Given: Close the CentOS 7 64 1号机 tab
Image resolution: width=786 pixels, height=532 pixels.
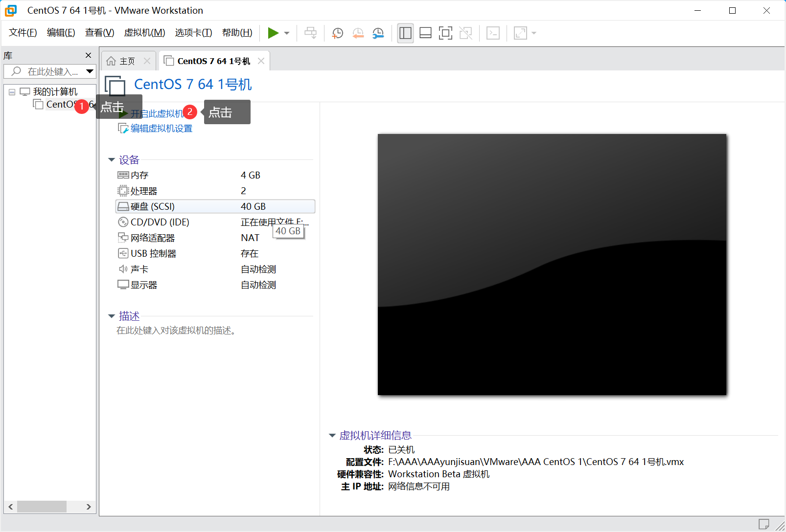Looking at the screenshot, I should [261, 61].
